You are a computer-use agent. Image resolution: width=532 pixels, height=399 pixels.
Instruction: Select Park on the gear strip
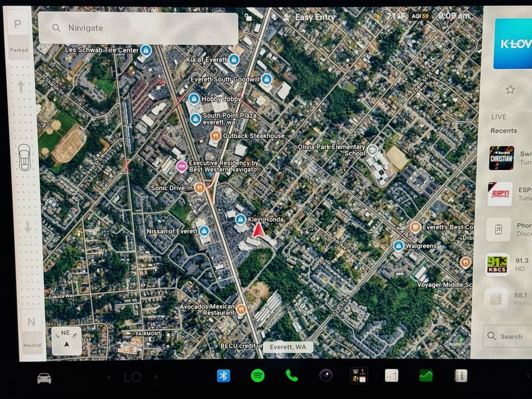point(18,34)
